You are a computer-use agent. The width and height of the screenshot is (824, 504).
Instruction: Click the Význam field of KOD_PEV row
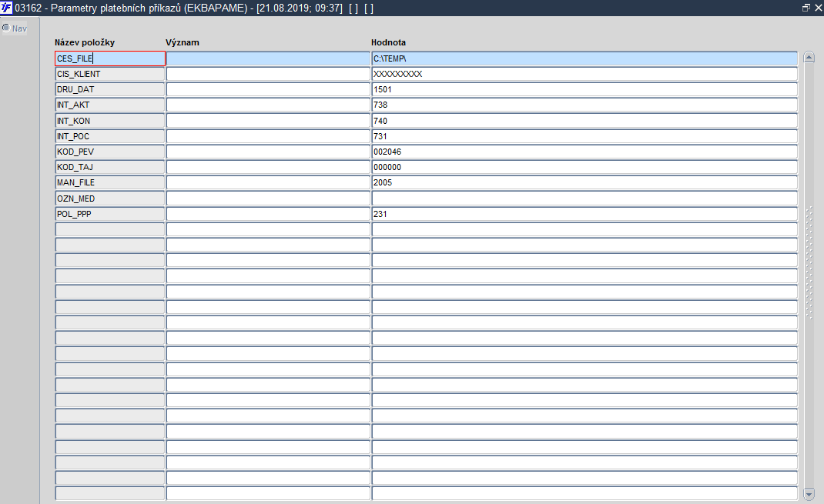269,152
